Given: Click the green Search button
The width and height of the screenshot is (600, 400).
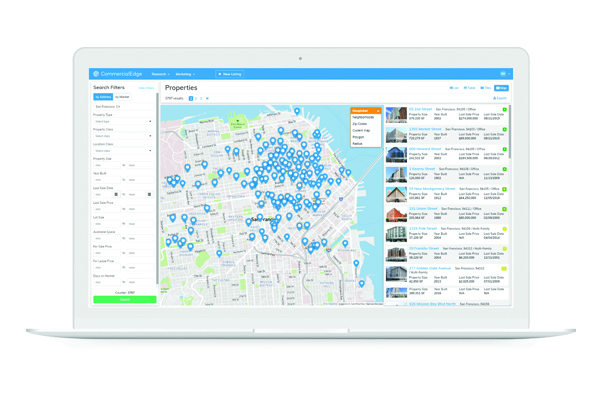Looking at the screenshot, I should click(x=125, y=299).
